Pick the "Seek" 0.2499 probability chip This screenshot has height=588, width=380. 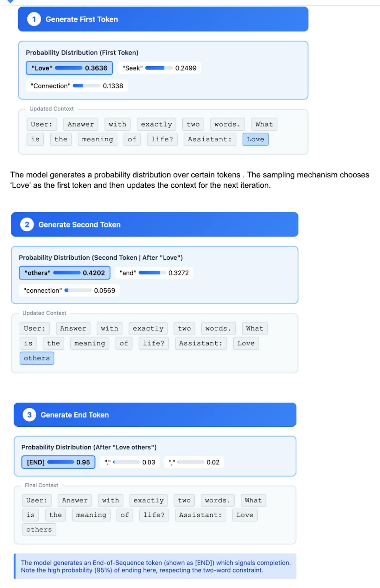point(159,68)
